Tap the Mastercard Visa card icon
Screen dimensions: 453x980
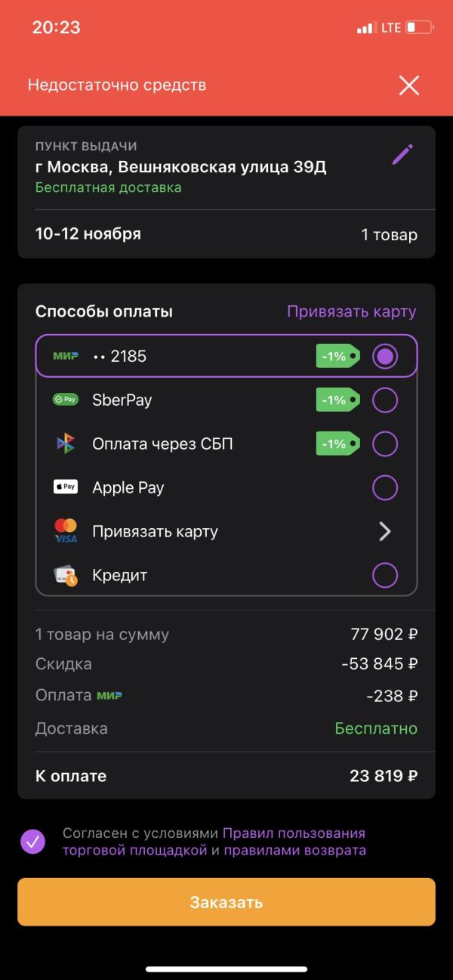click(x=66, y=530)
